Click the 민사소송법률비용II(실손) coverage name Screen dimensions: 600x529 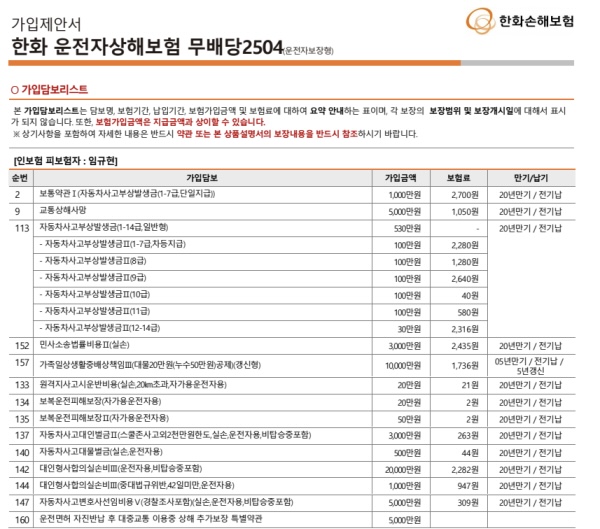(84, 345)
